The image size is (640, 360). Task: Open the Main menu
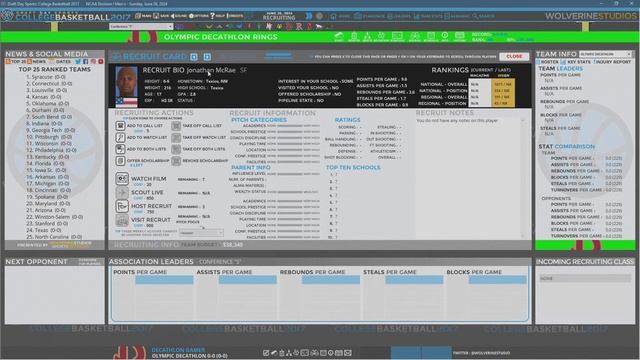(143, 16)
